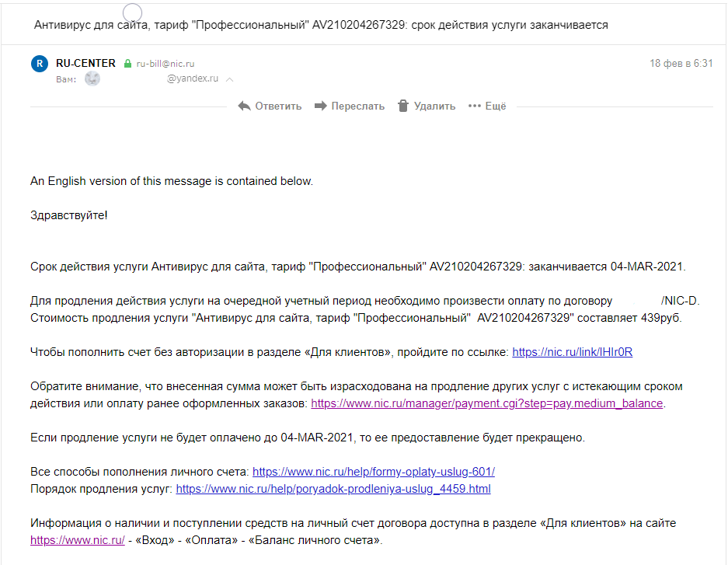Click the recipient avatar next to Вам
Image resolution: width=728 pixels, height=565 pixels.
coord(92,79)
